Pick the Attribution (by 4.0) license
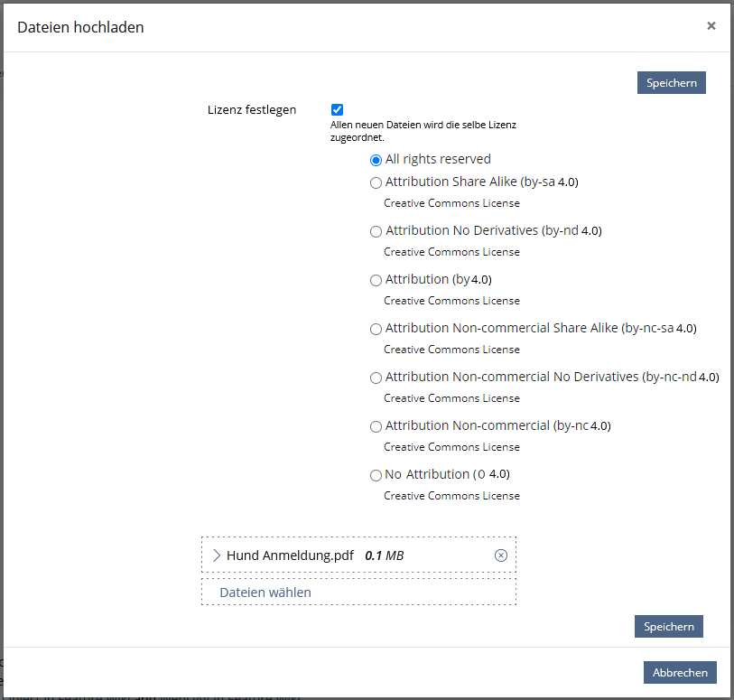 [x=376, y=280]
